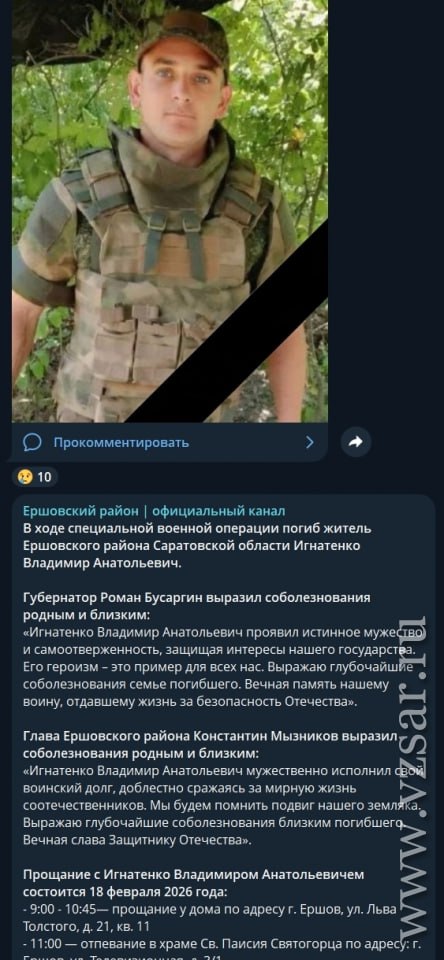The image size is (444, 960).
Task: Open the comment speech bubble icon
Action: 32,442
